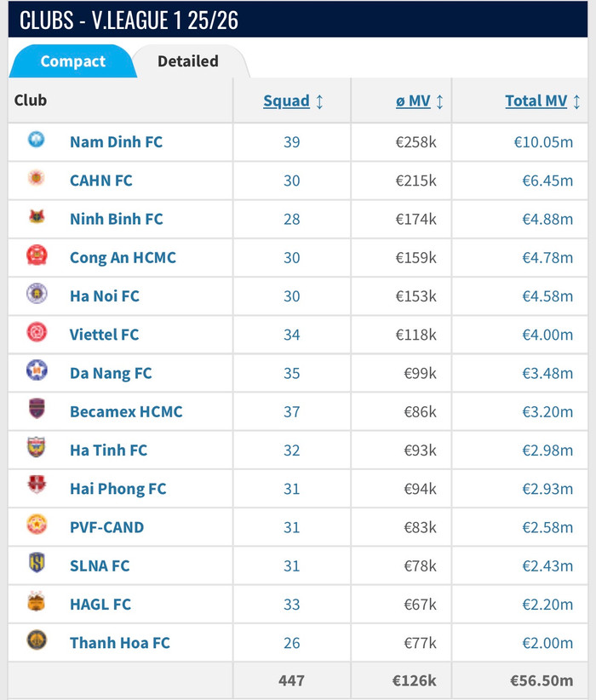Click the Nam Dinh FC club crest

pyautogui.click(x=36, y=140)
